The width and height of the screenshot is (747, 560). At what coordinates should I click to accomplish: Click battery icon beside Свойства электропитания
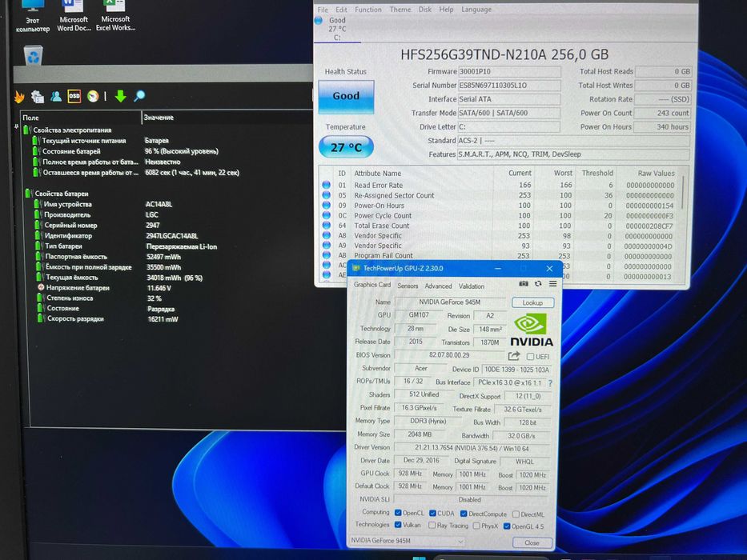point(26,130)
